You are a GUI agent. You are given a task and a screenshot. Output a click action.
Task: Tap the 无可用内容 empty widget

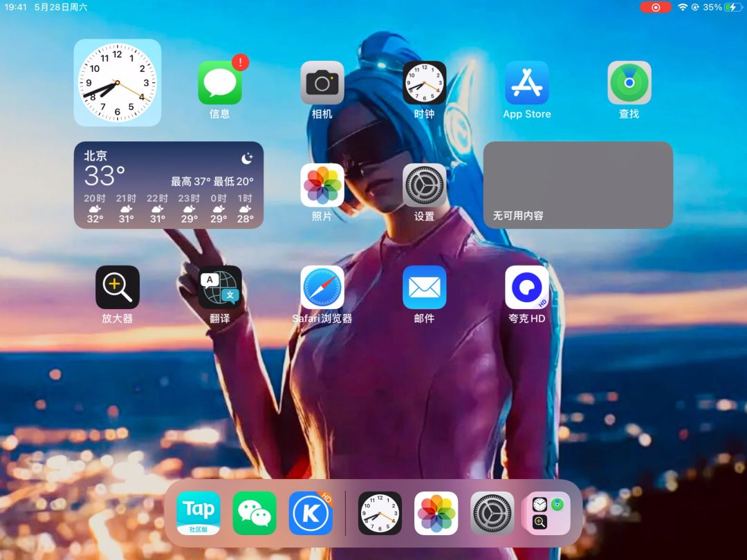[x=578, y=185]
